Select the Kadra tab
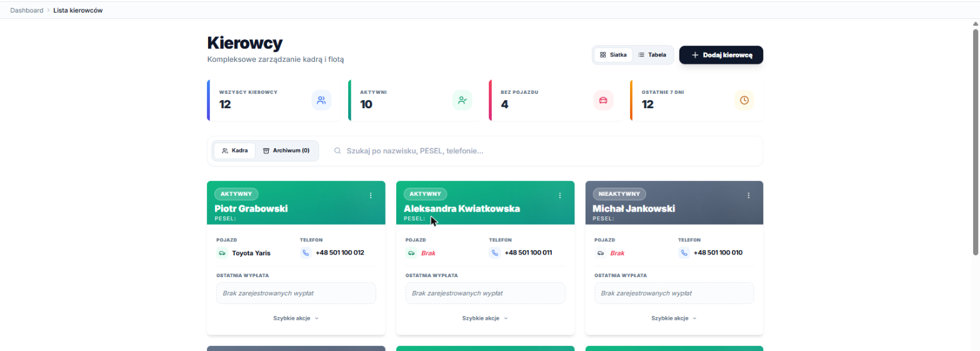Screen dimensions: 980x351 coord(234,151)
